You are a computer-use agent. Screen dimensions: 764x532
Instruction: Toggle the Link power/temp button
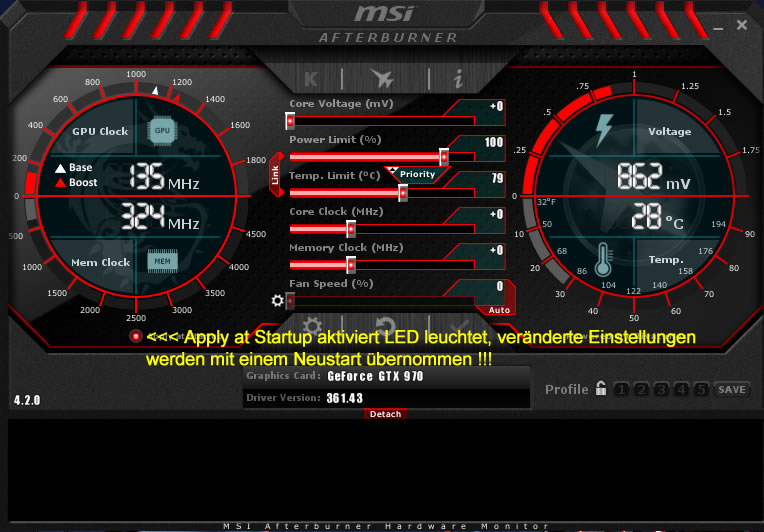click(x=276, y=175)
